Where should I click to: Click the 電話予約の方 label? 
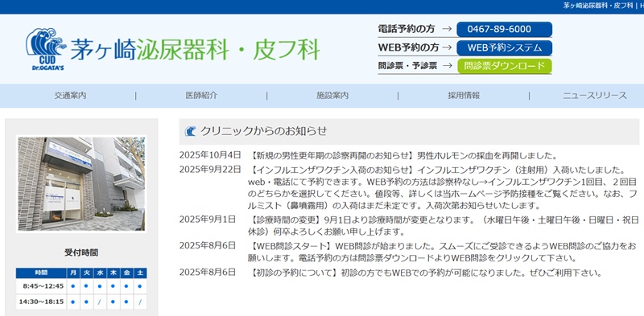click(x=407, y=29)
